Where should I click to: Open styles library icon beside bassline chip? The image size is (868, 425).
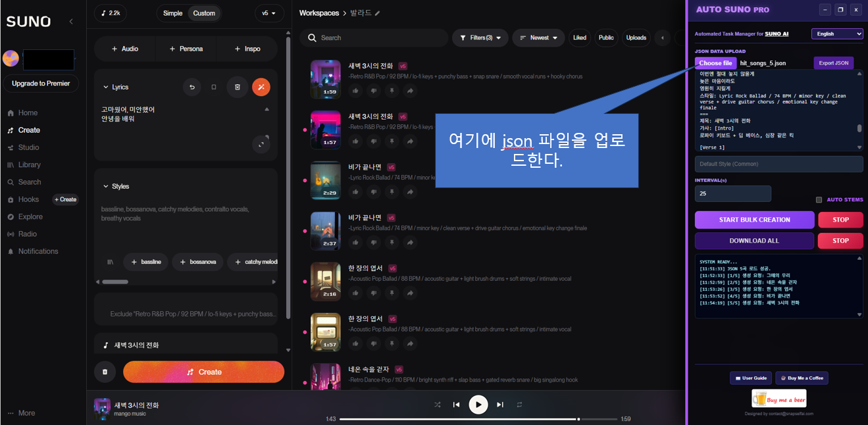[111, 262]
